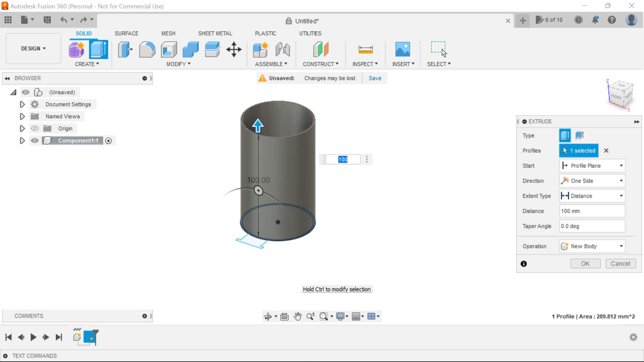Viewport: 644px width, 362px height.
Task: Confirm the extrude with OK
Action: coord(585,263)
